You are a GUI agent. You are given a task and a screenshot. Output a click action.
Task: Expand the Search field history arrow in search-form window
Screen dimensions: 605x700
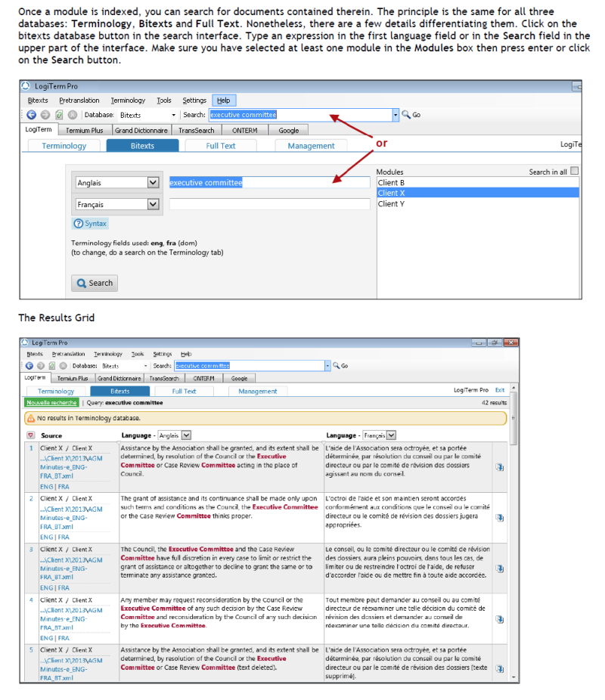pos(396,115)
